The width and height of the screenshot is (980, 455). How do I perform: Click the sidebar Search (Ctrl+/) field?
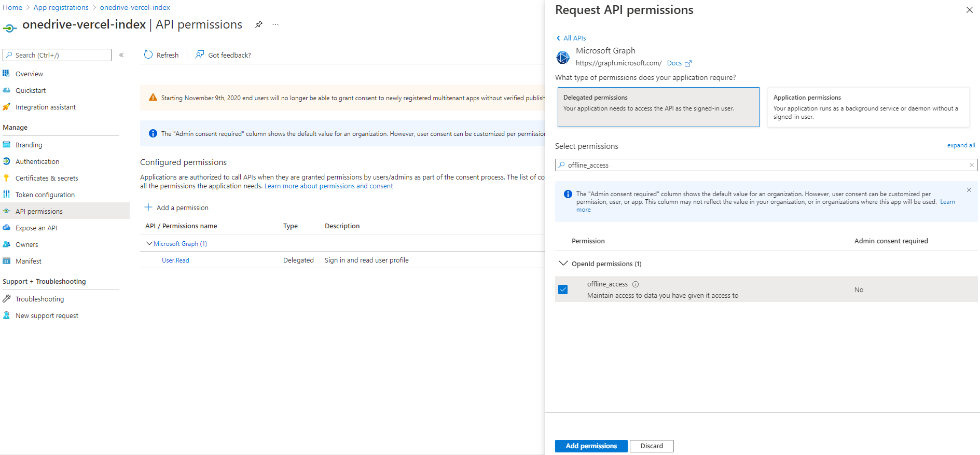[x=57, y=55]
